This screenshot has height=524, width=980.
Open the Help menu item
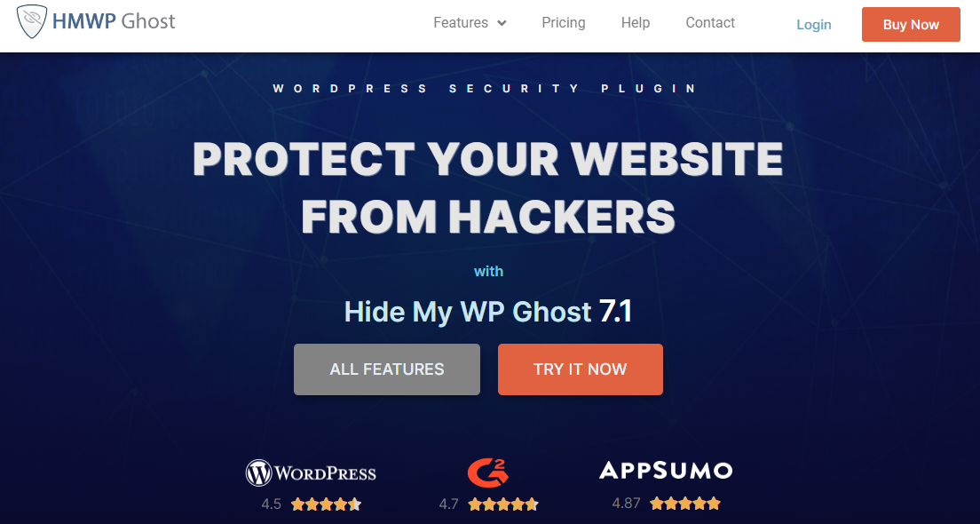pos(635,22)
